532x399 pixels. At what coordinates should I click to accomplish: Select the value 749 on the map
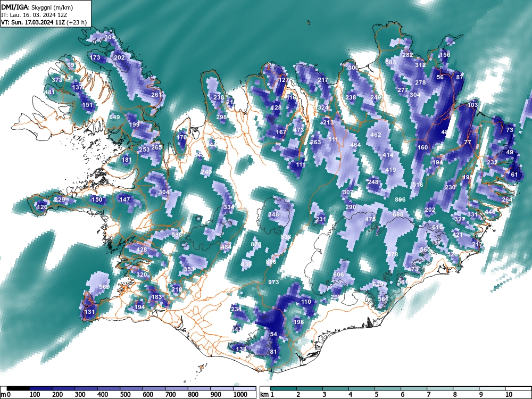coord(206,172)
